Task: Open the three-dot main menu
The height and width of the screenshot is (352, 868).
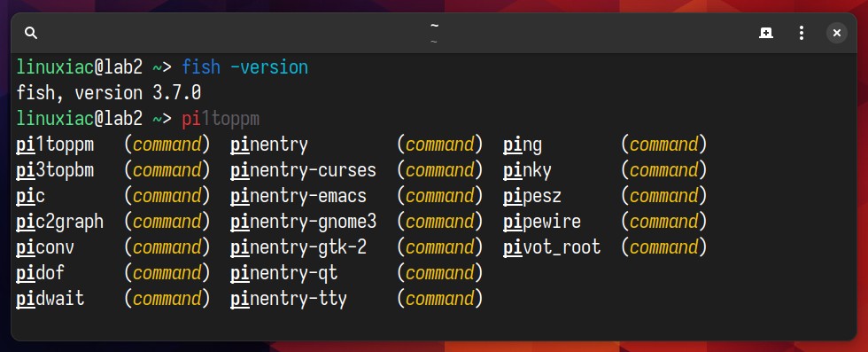Action: pyautogui.click(x=801, y=34)
